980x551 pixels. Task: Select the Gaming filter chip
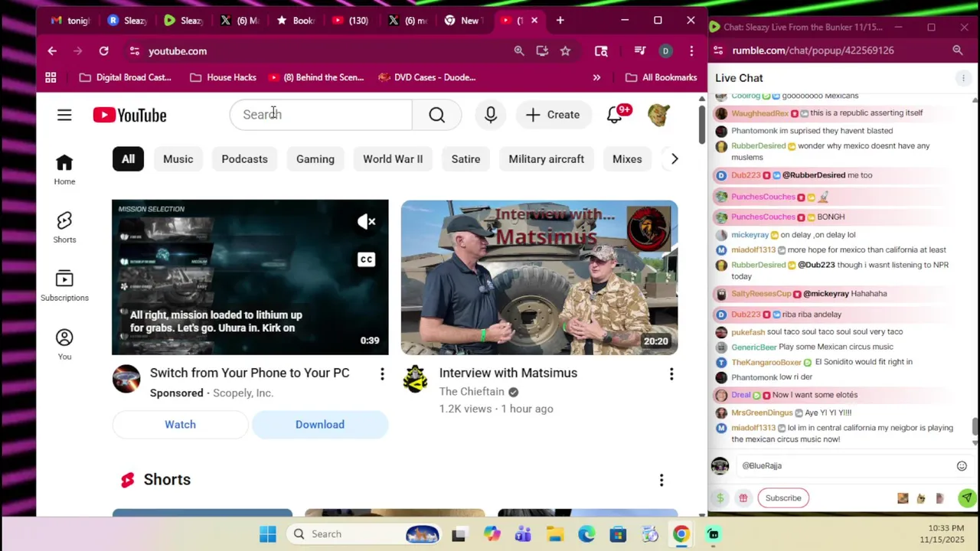315,159
